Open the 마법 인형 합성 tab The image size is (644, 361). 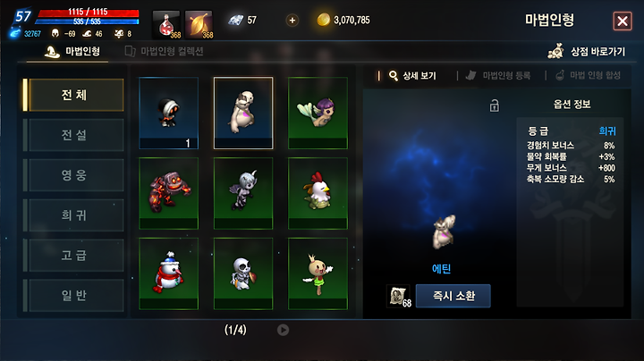(x=588, y=75)
